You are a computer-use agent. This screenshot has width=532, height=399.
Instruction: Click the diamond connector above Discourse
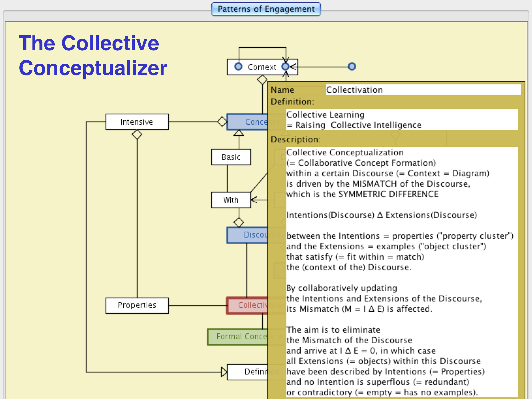pyautogui.click(x=239, y=222)
